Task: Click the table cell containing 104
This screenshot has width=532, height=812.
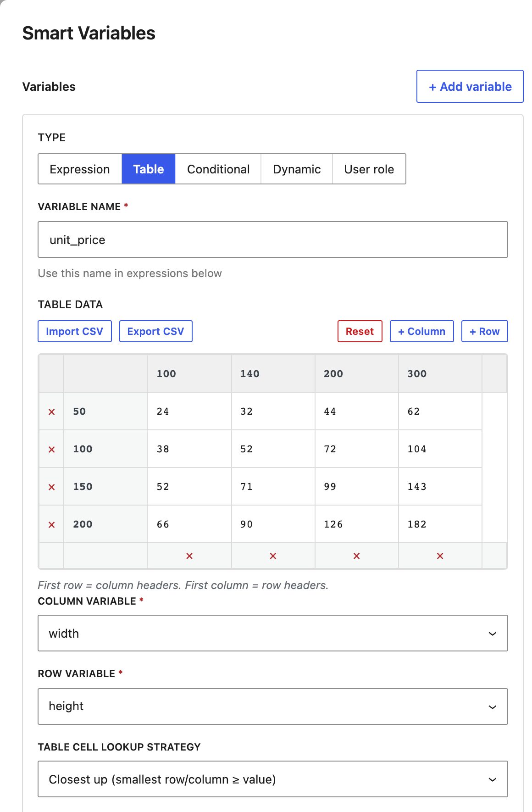Action: point(440,449)
